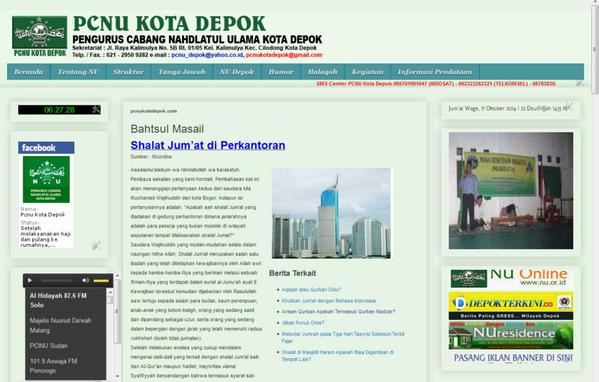Open the NU Online banner

[x=511, y=278]
